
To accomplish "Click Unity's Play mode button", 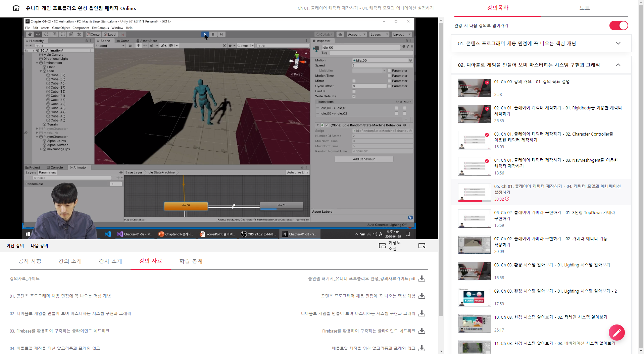I will [x=205, y=34].
